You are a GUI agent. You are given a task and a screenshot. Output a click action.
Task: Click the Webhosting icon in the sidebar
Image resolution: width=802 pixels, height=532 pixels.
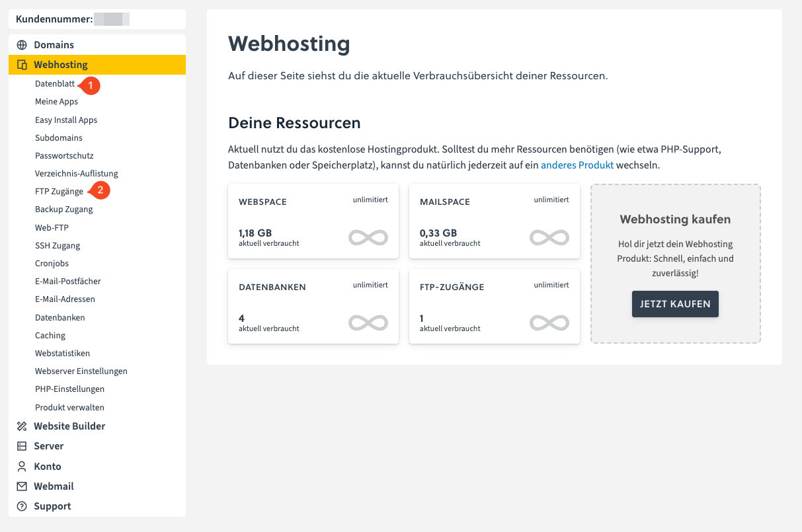click(22, 65)
